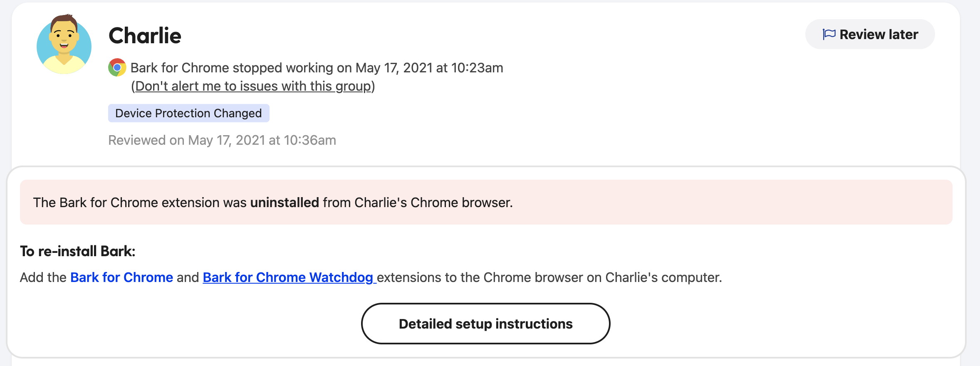980x366 pixels.
Task: Click the Review later label text
Action: (879, 35)
